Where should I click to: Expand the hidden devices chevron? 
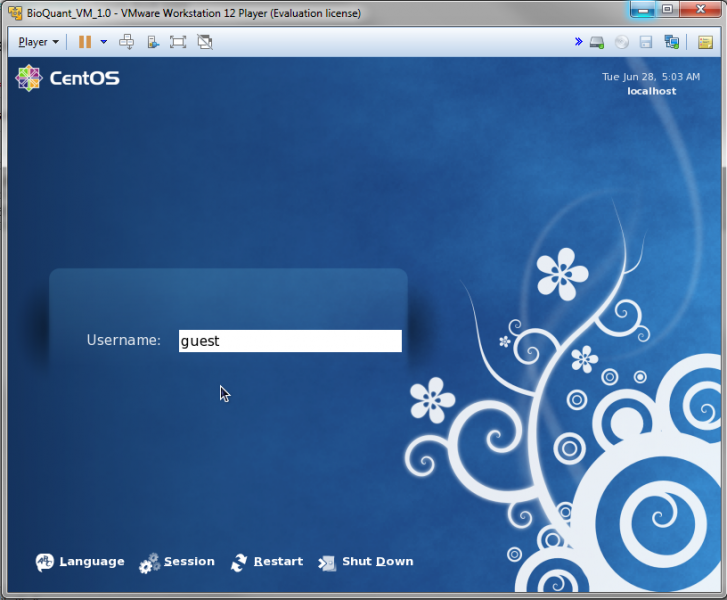579,42
